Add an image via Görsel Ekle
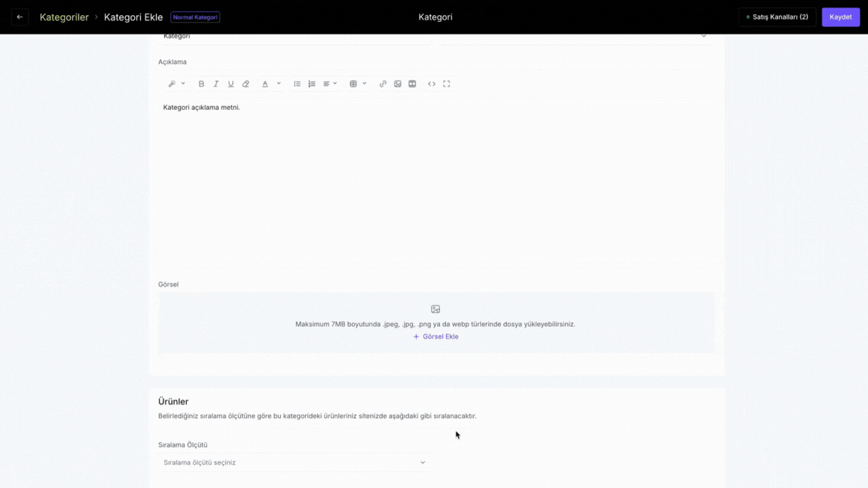This screenshot has width=868, height=488. (436, 337)
